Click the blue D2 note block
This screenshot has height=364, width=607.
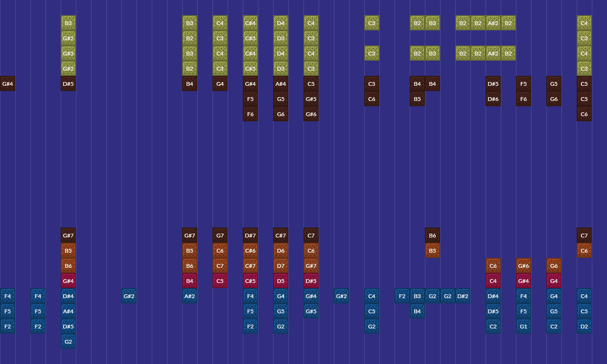tap(584, 327)
